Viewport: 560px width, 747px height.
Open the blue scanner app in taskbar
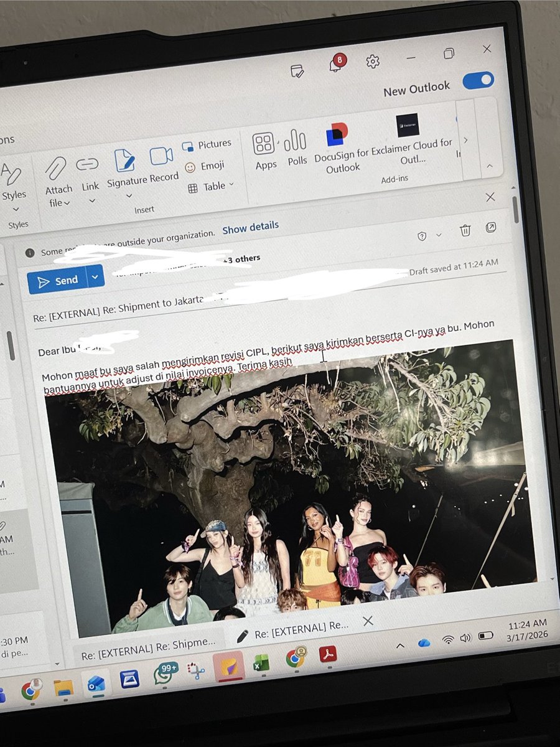click(x=129, y=680)
